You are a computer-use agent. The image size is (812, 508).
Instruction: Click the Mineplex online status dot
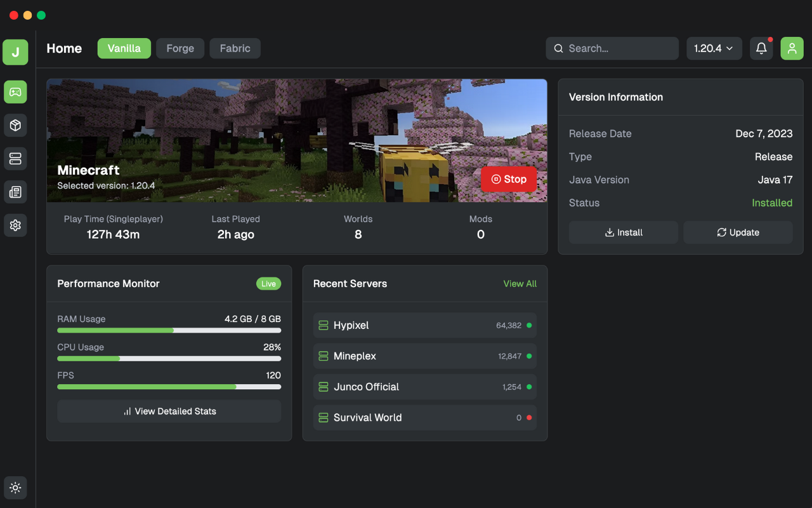tap(529, 356)
